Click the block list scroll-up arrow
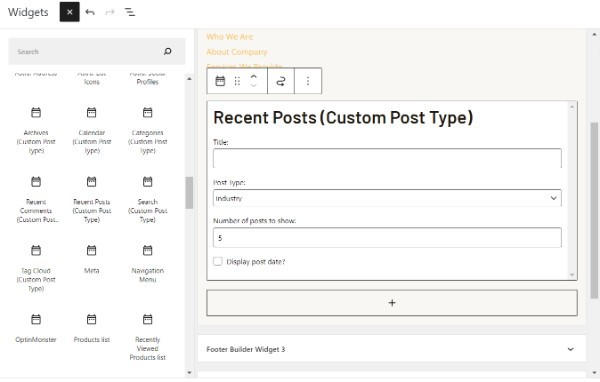This screenshot has width=600, height=382. [189, 79]
